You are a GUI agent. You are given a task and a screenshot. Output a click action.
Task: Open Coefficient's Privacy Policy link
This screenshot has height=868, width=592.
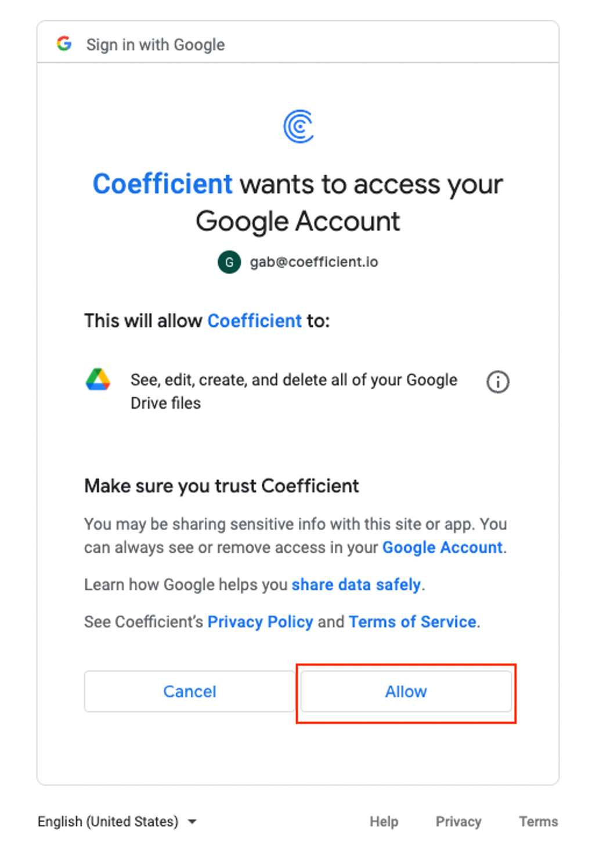260,622
